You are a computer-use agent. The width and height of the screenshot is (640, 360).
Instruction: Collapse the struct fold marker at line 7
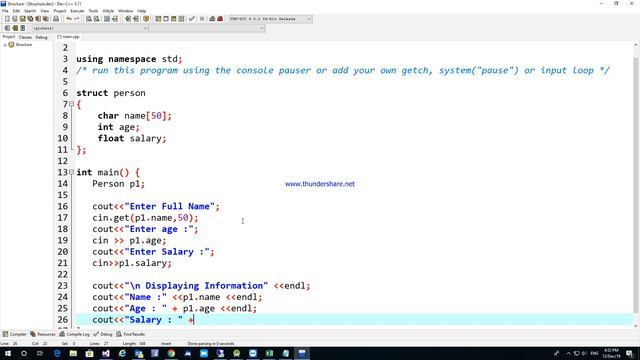(x=71, y=104)
